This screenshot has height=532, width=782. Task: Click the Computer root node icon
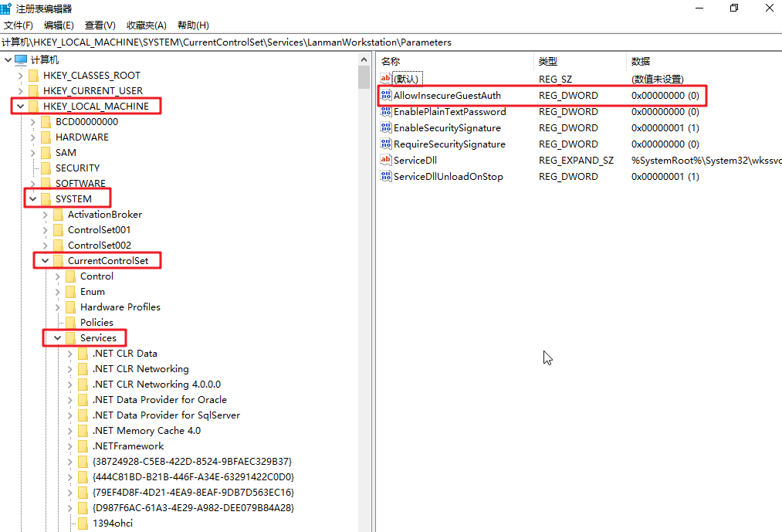(21, 60)
